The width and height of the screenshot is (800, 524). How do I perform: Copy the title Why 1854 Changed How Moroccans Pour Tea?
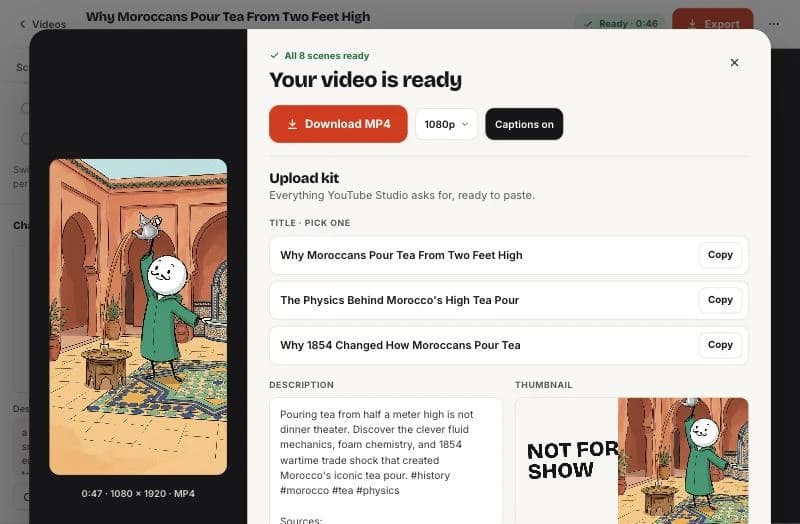point(720,344)
